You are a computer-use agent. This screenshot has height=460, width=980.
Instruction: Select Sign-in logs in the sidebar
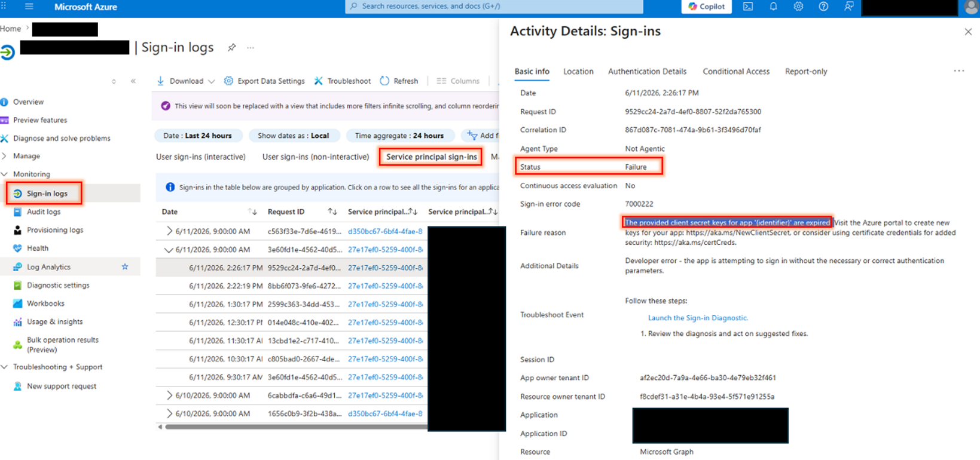pyautogui.click(x=47, y=194)
